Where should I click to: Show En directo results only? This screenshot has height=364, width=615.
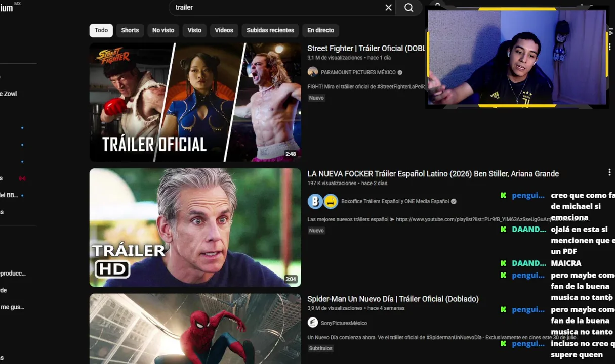click(321, 30)
